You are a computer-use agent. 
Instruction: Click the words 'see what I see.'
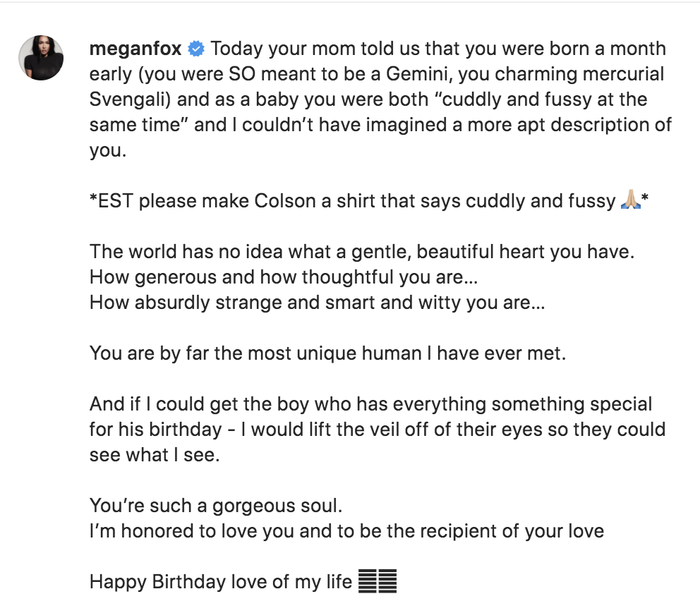coord(155,455)
